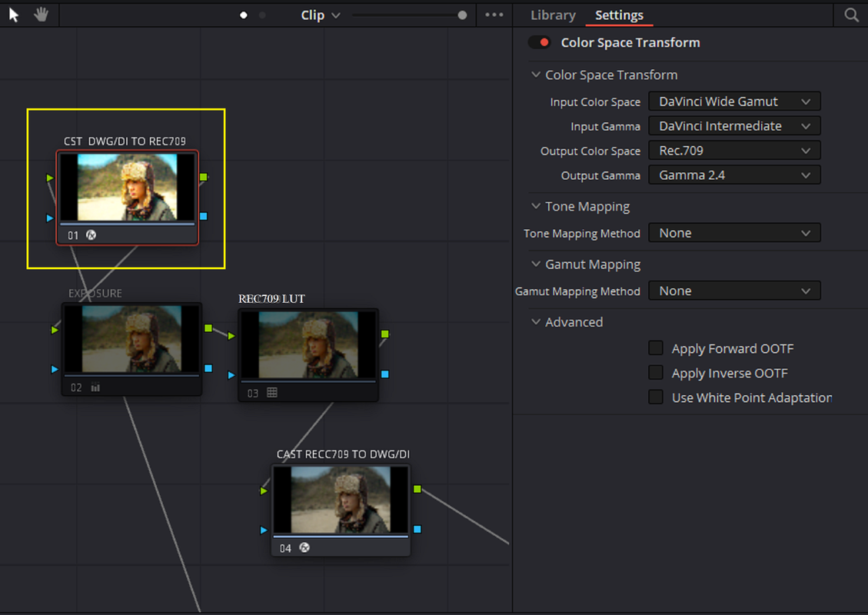Open the Gamut Mapping Method dropdown

734,291
